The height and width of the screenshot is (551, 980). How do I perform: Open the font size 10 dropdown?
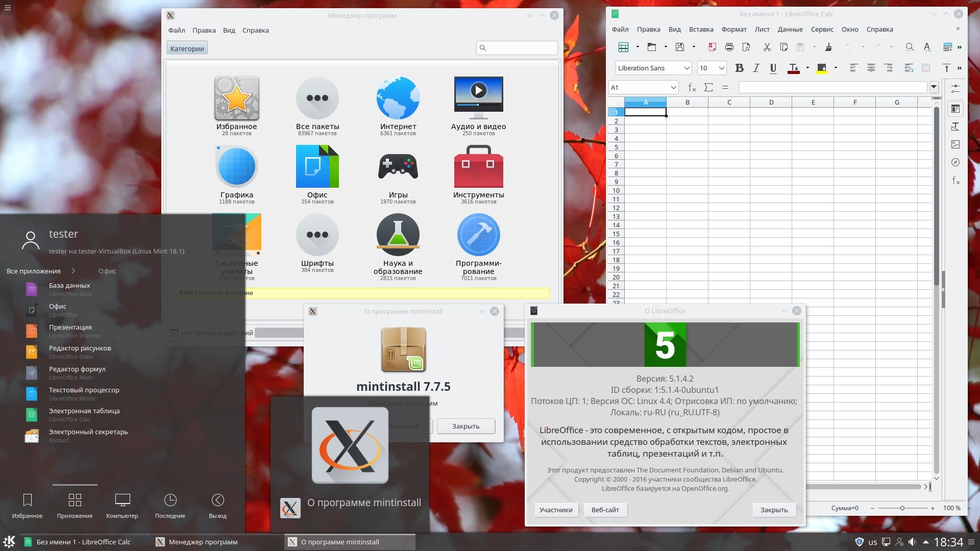[x=722, y=68]
